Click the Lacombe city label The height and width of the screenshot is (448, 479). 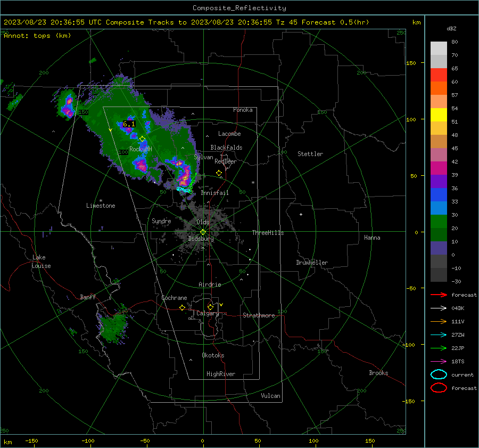click(x=229, y=134)
